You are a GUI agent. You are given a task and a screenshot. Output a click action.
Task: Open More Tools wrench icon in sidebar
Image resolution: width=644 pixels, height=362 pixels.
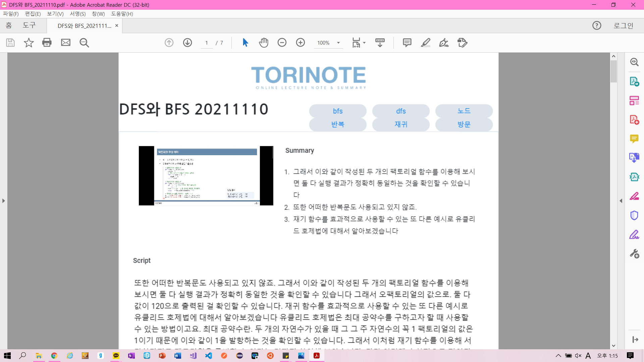tap(635, 254)
